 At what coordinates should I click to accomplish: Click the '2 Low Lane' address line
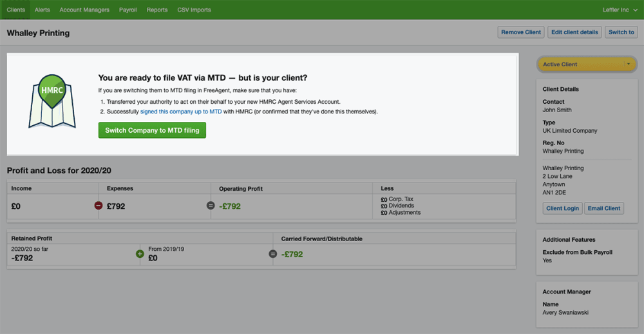pyautogui.click(x=557, y=176)
